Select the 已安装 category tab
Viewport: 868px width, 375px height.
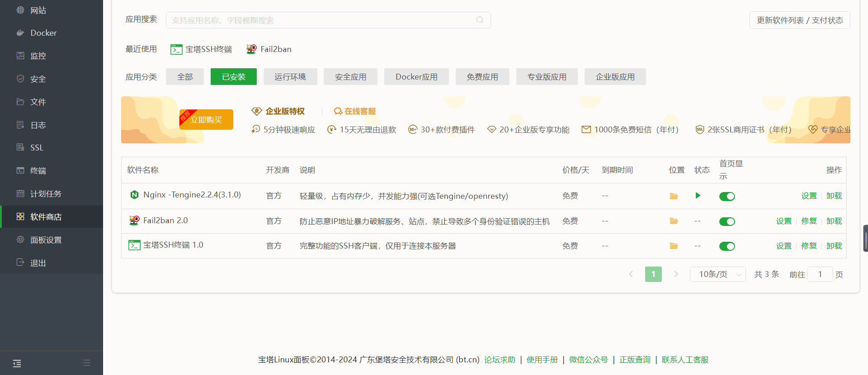(234, 77)
